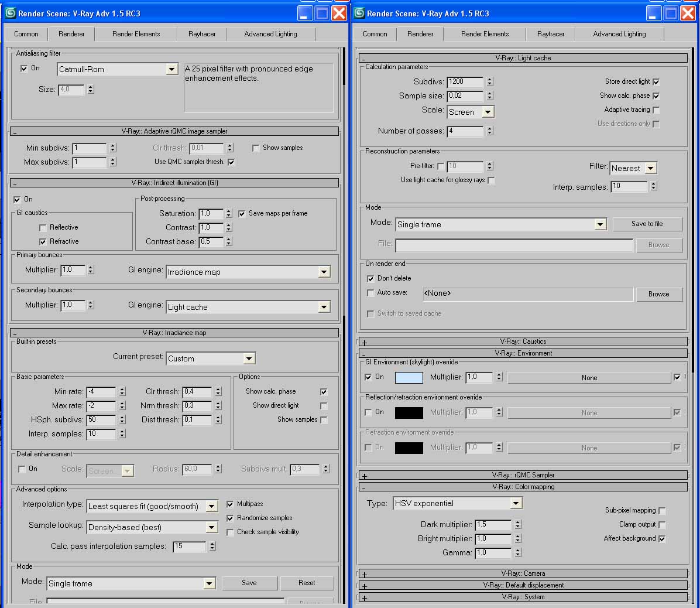
Task: Switch to Render Elements tab in left window
Action: 136,34
